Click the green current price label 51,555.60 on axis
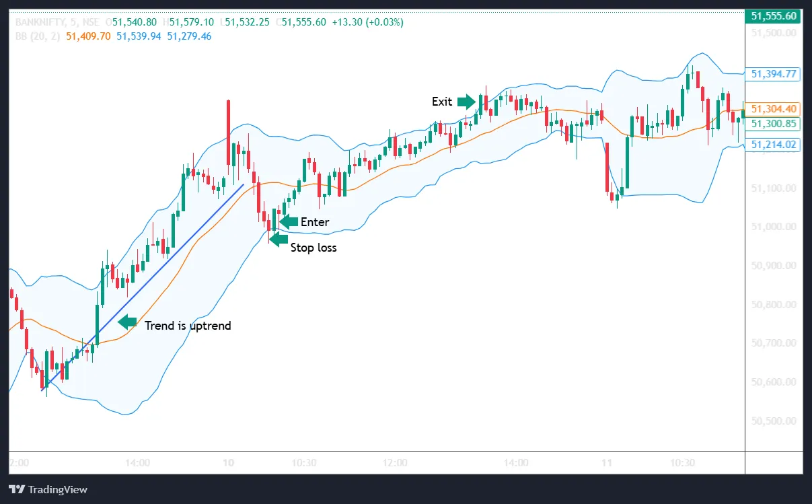The image size is (812, 504). click(x=774, y=16)
